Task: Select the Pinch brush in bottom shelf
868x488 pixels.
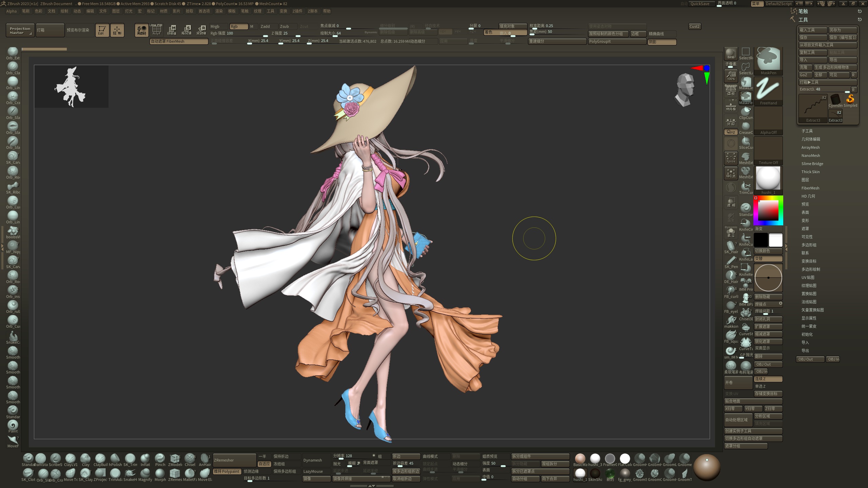Action: (160, 459)
